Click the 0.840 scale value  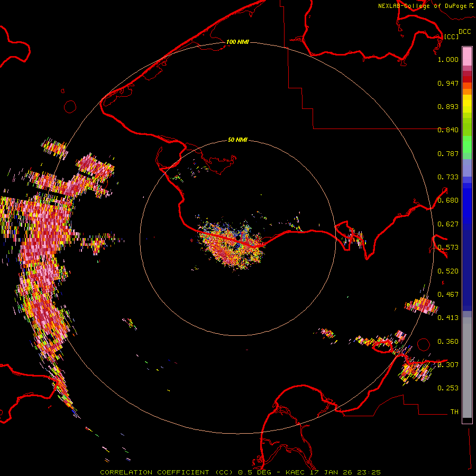[448, 130]
